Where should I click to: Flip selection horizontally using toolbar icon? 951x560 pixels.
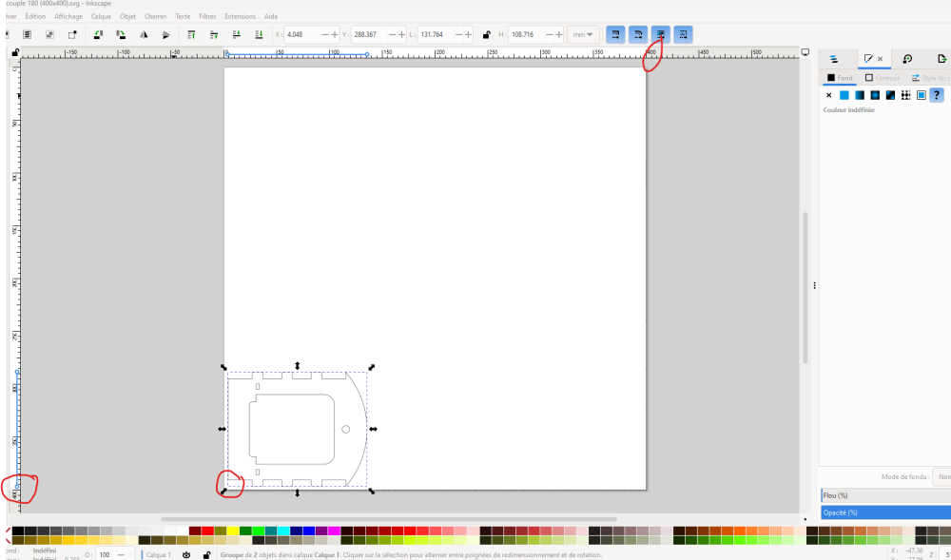click(145, 34)
